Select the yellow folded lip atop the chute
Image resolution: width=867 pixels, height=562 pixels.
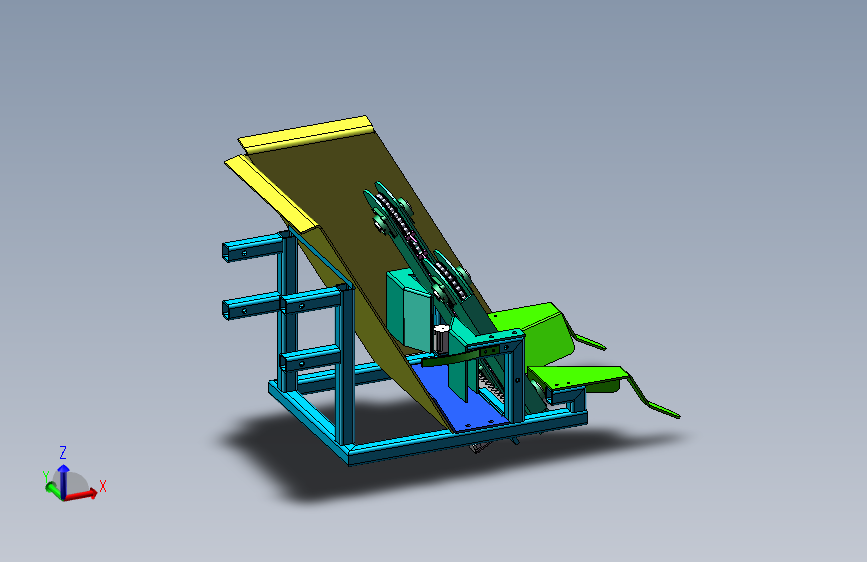[x=306, y=134]
